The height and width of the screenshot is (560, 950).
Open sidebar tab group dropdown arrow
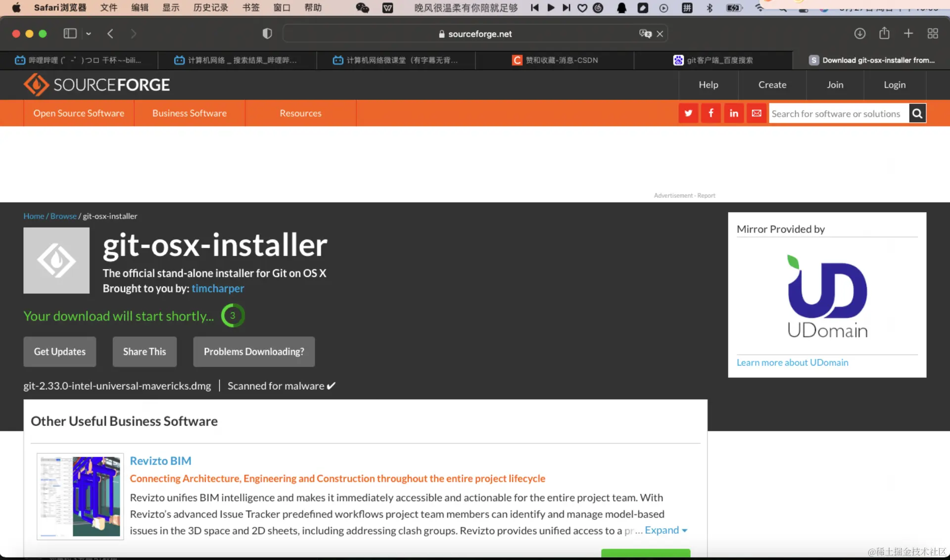coord(89,34)
